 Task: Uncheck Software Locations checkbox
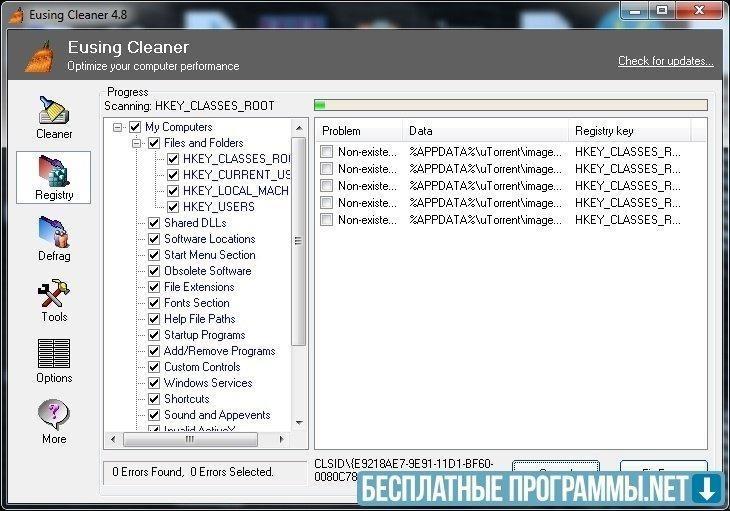(x=154, y=239)
